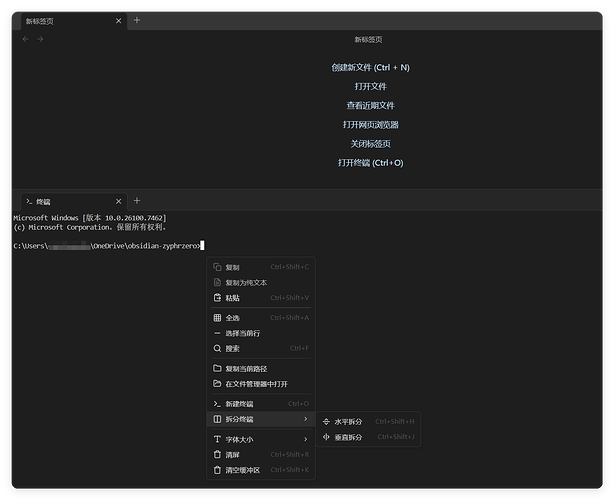Click the select all grid icon
The width and height of the screenshot is (613, 500).
[x=217, y=317]
